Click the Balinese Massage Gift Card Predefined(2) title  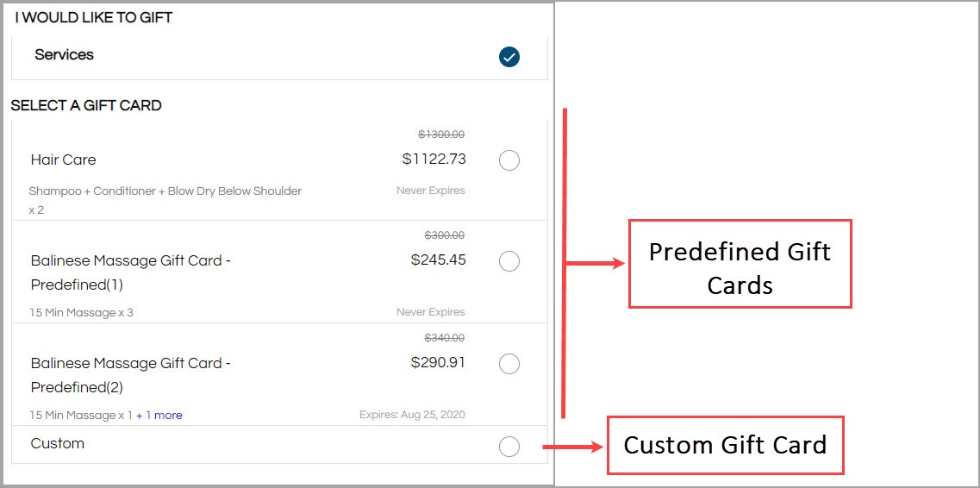click(131, 375)
